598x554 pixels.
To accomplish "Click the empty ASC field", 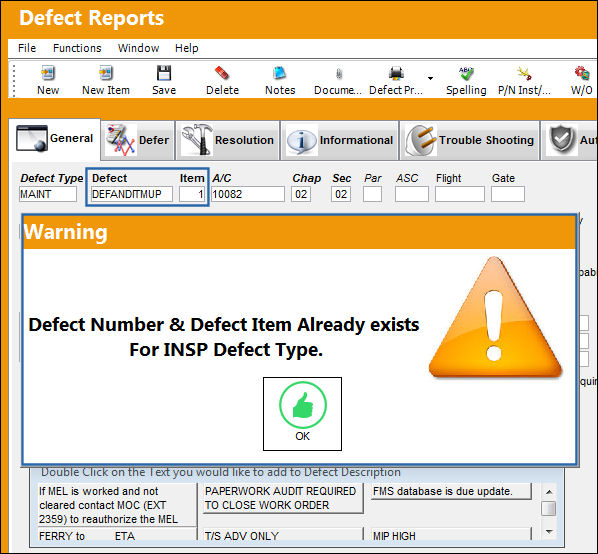I will (x=412, y=194).
